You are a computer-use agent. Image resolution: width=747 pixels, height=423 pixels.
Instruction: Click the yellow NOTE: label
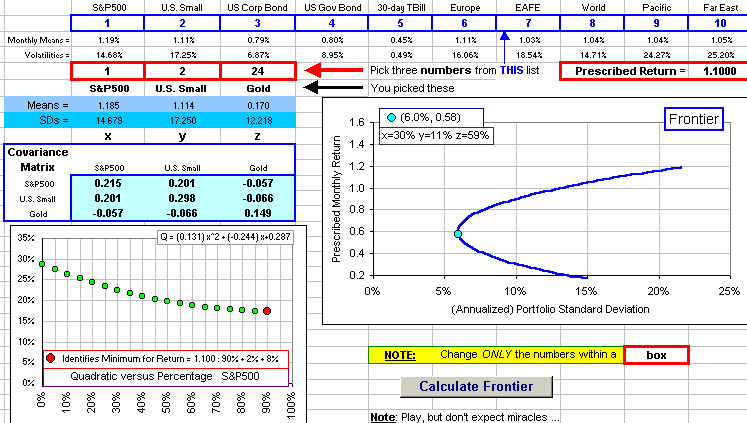pyautogui.click(x=400, y=355)
